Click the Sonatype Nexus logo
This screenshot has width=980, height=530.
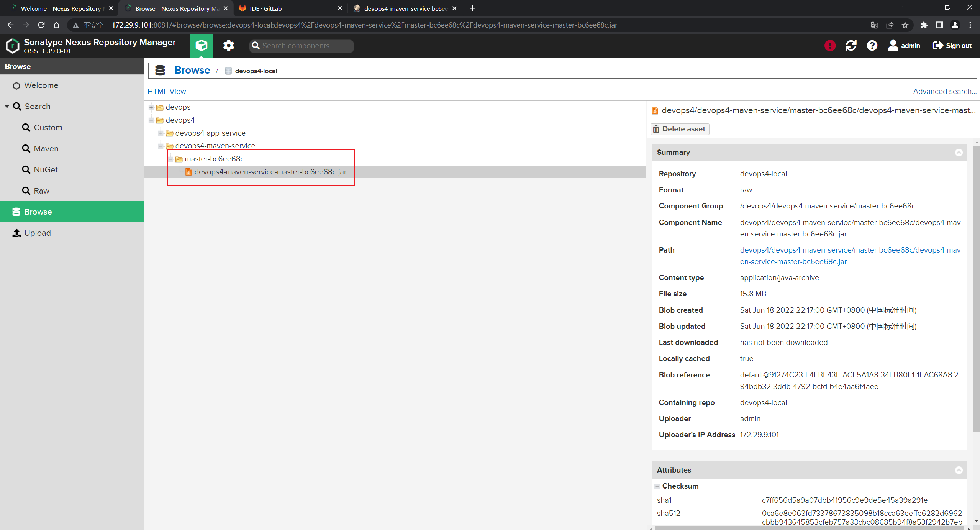pos(13,46)
